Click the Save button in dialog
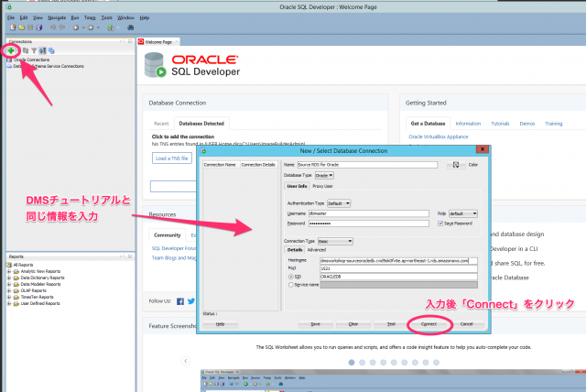The width and height of the screenshot is (586, 392). pos(315,324)
